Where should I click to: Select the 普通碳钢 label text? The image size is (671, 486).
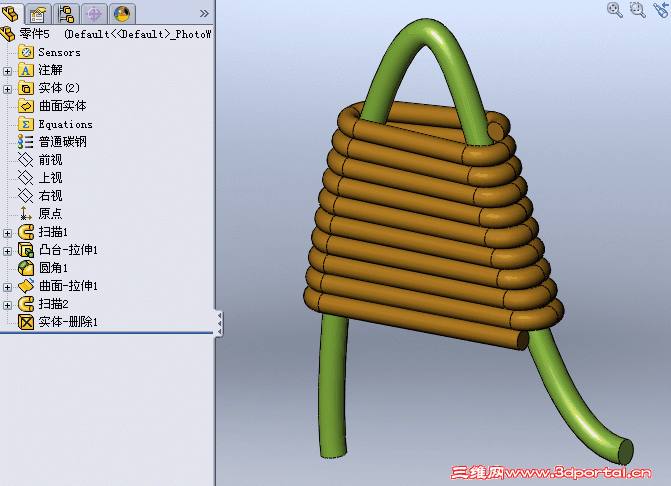pyautogui.click(x=63, y=142)
